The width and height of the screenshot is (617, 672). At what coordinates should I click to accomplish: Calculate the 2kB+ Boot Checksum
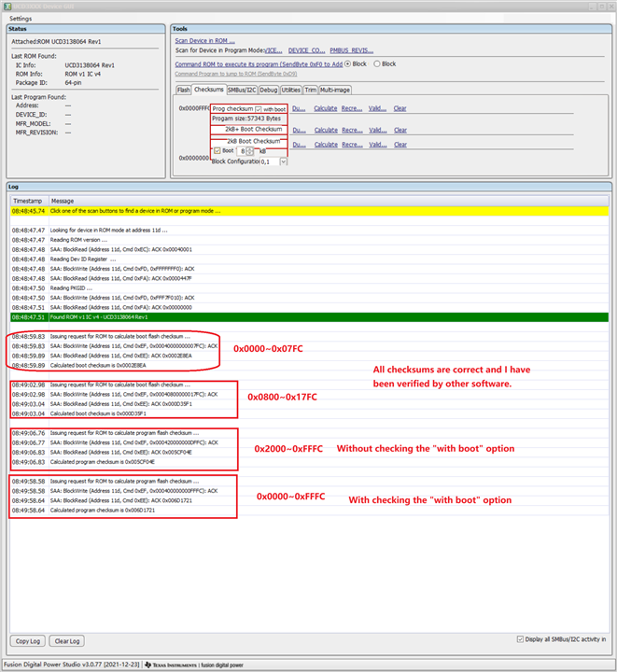point(326,130)
